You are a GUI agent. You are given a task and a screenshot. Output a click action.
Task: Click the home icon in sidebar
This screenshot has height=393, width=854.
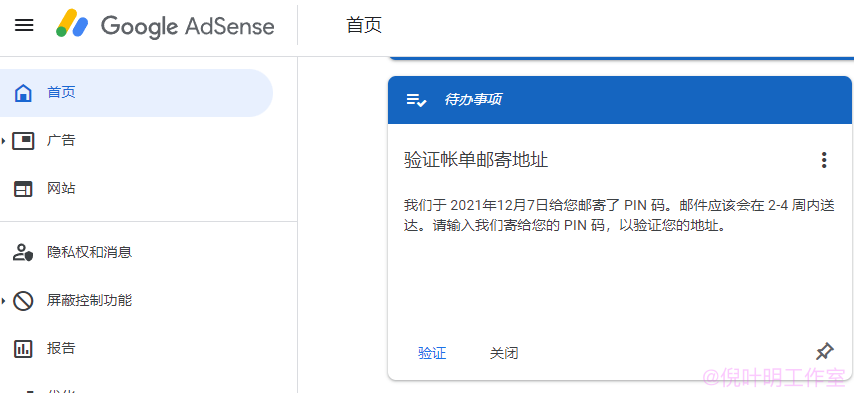click(23, 93)
